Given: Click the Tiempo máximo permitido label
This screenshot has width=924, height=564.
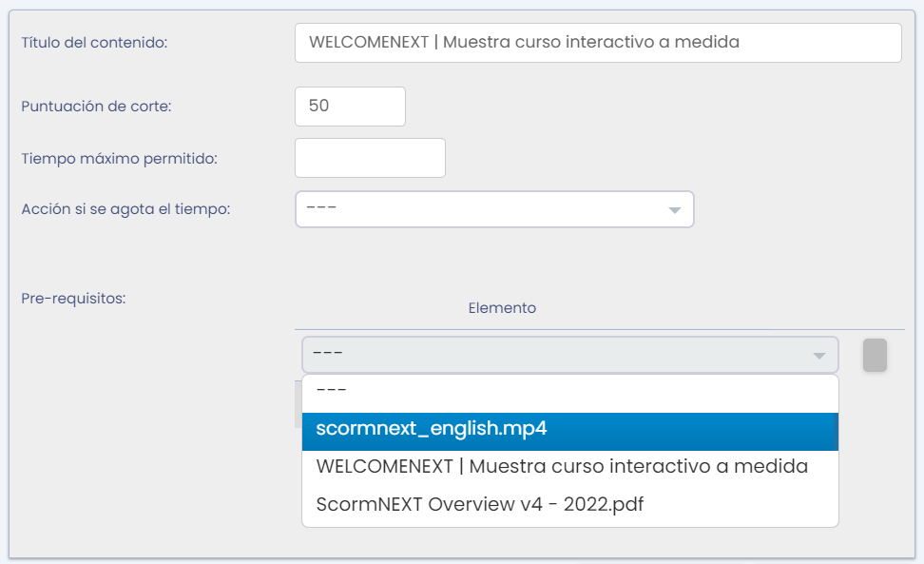Looking at the screenshot, I should point(119,159).
